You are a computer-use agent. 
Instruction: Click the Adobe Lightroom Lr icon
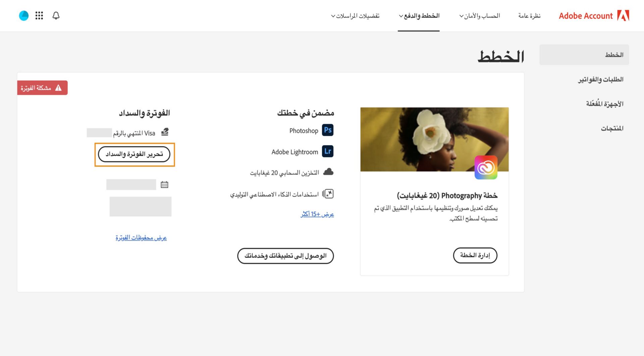[328, 152]
